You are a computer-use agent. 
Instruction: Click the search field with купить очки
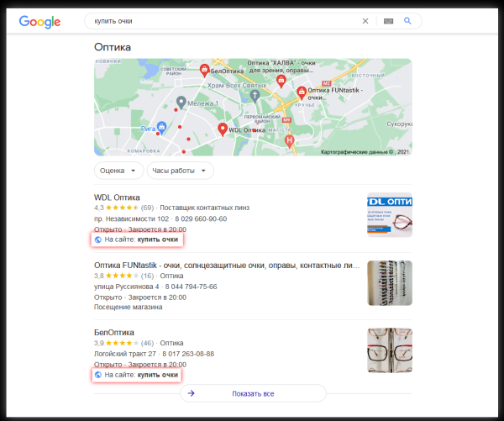click(x=218, y=21)
